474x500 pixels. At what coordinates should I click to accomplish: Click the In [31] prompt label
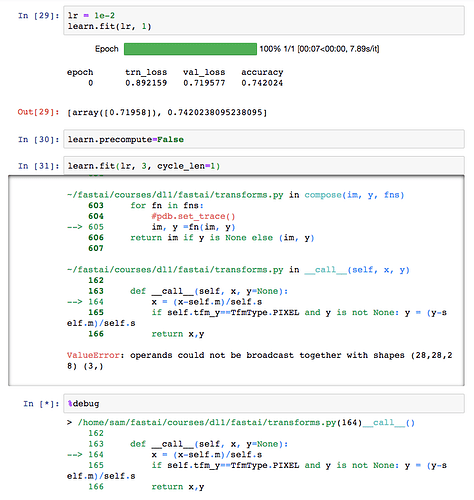38,166
